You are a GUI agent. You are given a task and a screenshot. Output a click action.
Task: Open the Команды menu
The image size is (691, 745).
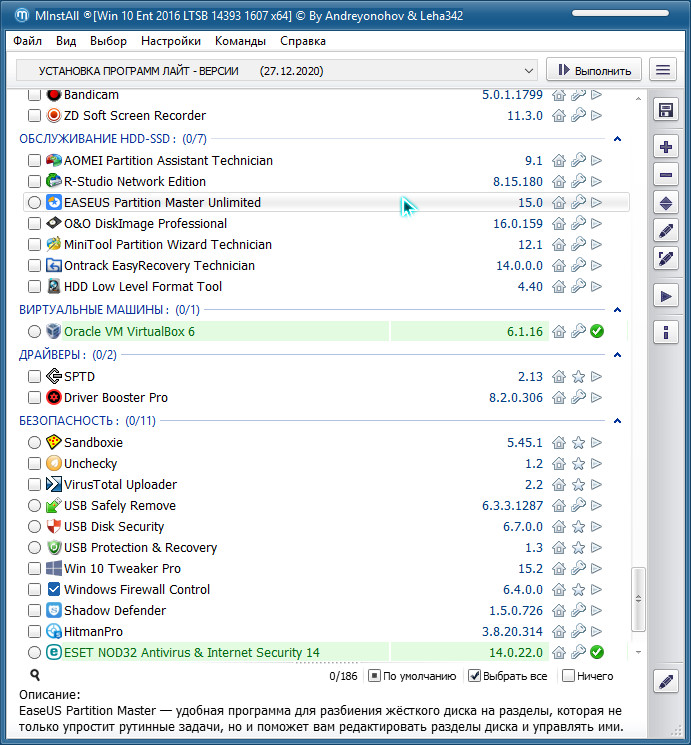(240, 41)
